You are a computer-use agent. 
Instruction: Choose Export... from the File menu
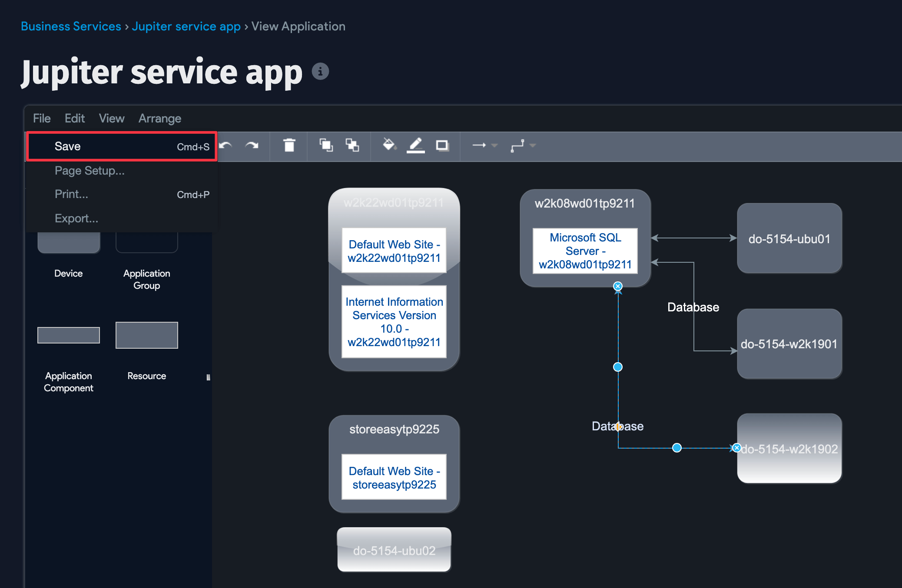76,218
